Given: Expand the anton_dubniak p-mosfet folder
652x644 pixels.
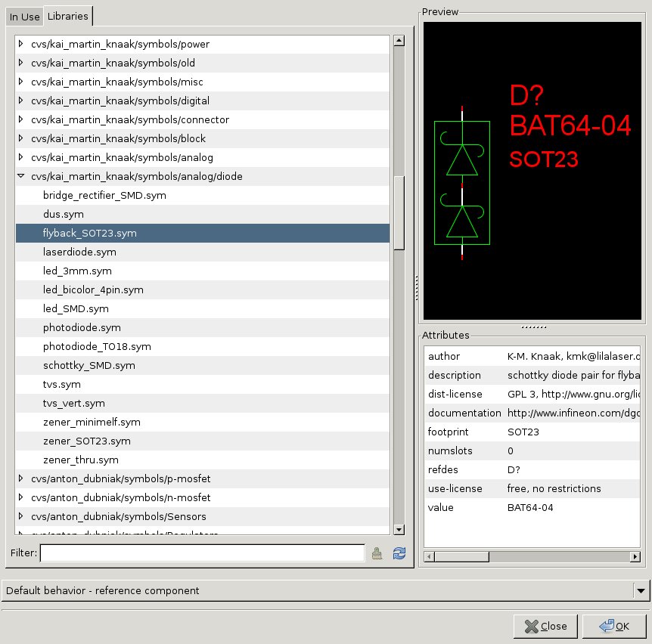Looking at the screenshot, I should [x=21, y=479].
